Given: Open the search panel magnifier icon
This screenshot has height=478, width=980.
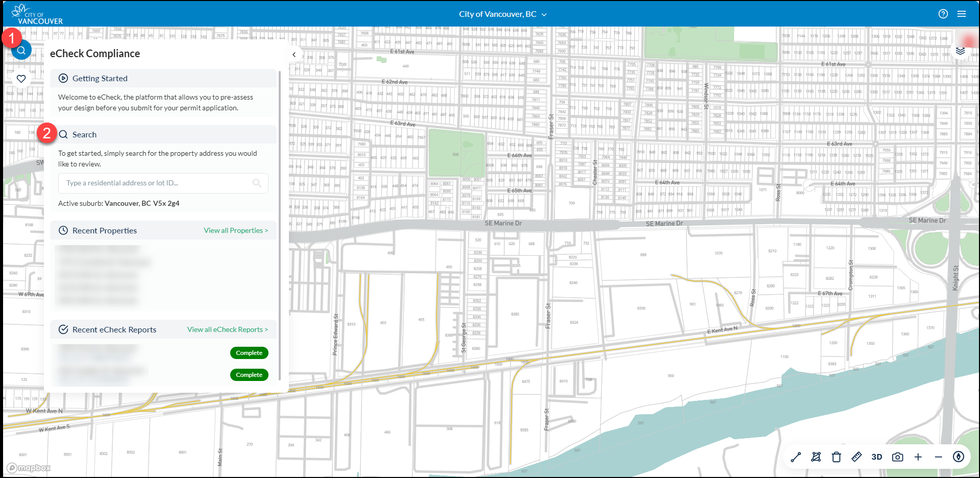Looking at the screenshot, I should (21, 50).
